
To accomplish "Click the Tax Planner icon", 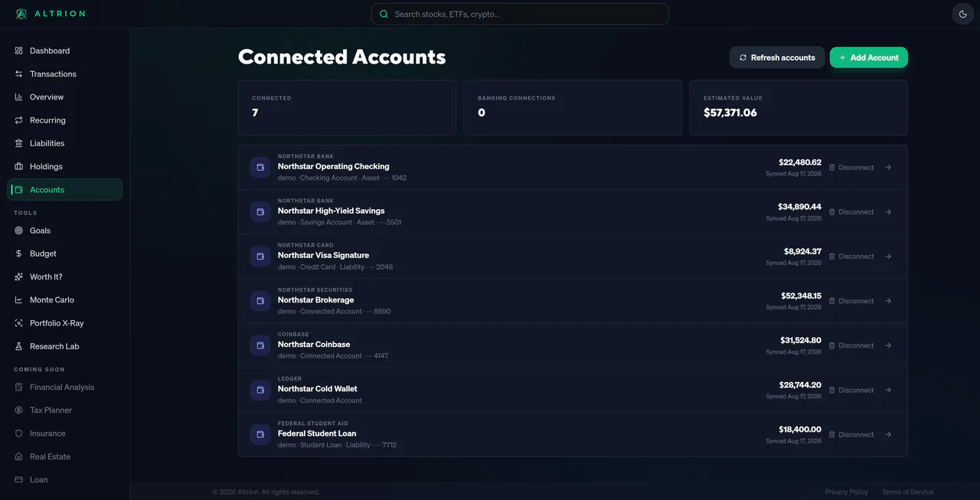I will click(19, 410).
